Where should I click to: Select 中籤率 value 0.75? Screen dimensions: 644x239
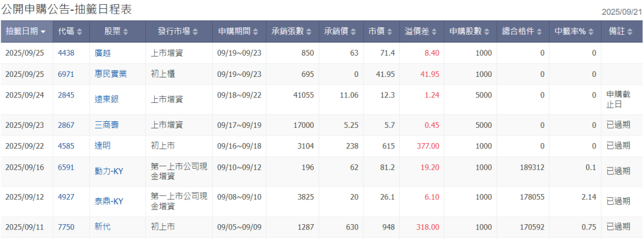point(588,227)
